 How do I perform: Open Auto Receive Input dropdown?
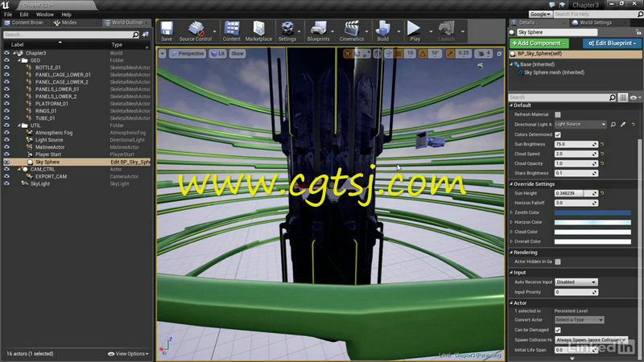[x=576, y=282]
